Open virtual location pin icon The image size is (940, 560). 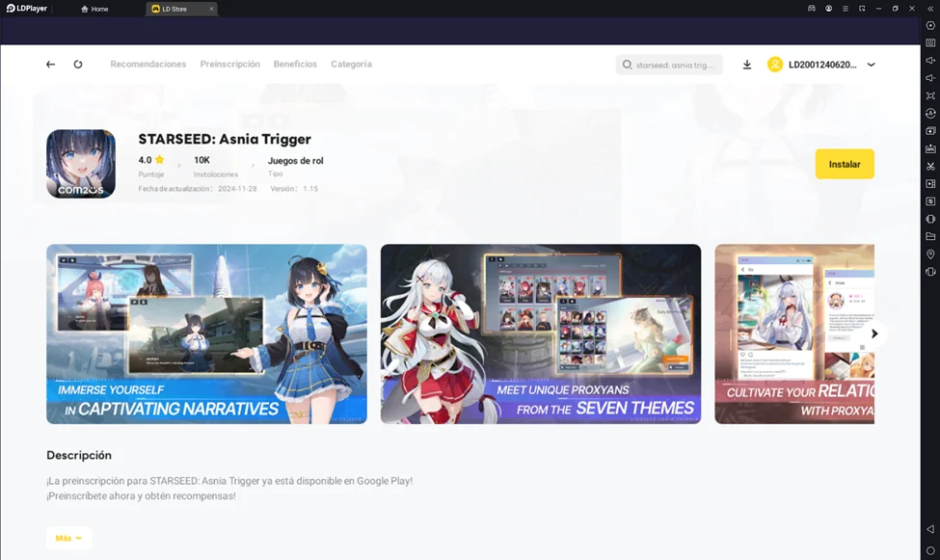930,254
